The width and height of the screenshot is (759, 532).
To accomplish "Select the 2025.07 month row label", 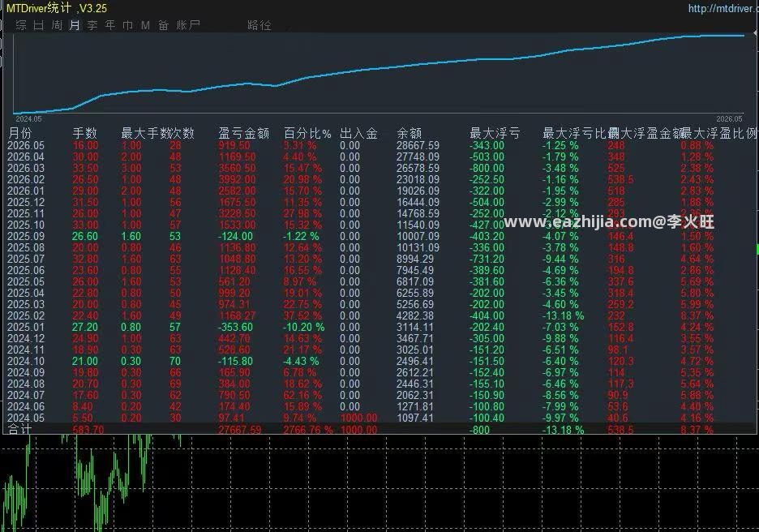I will pos(26,259).
